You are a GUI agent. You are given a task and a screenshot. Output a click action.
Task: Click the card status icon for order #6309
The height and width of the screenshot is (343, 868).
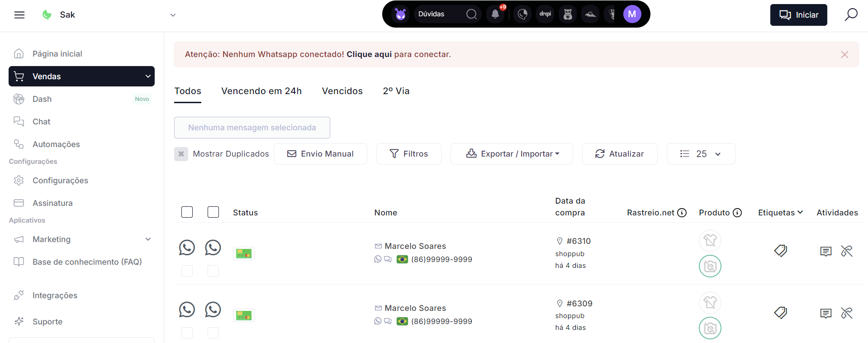coord(244,315)
